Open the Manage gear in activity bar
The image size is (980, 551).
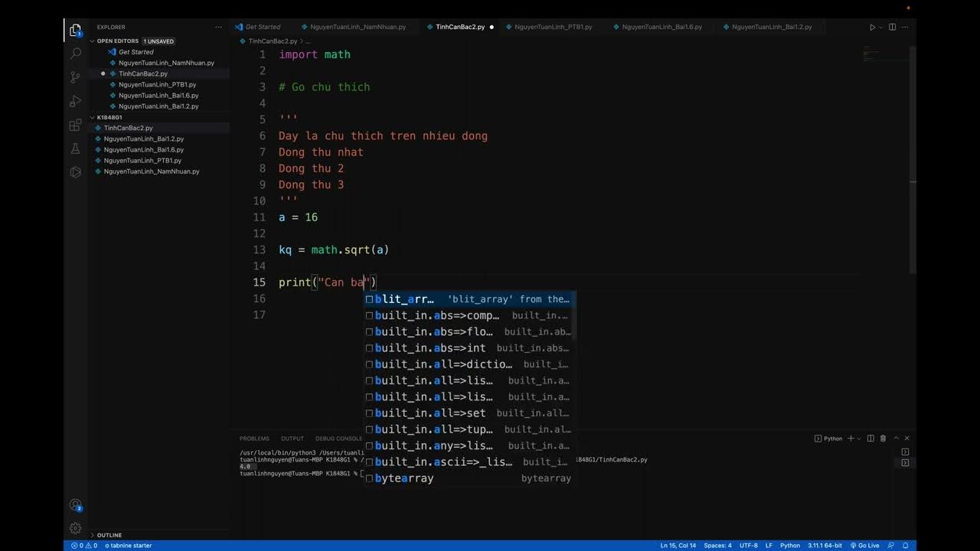(75, 528)
